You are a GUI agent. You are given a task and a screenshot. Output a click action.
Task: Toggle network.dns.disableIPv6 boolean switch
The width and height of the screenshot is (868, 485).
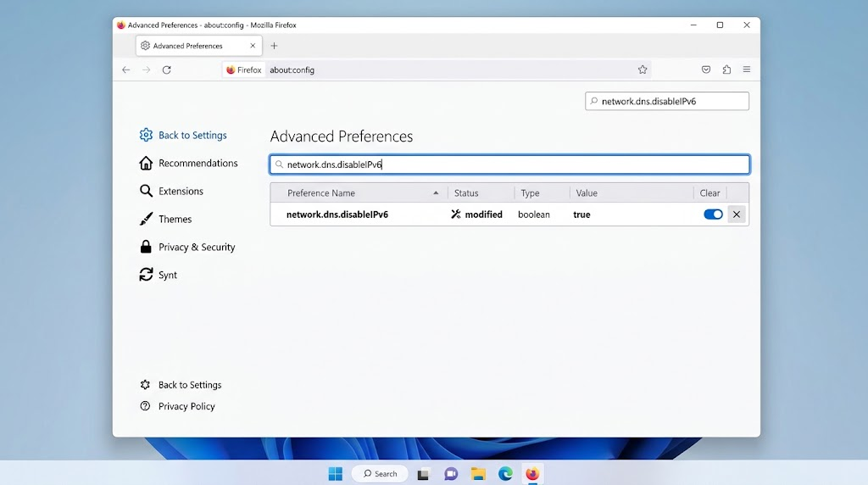pyautogui.click(x=713, y=215)
